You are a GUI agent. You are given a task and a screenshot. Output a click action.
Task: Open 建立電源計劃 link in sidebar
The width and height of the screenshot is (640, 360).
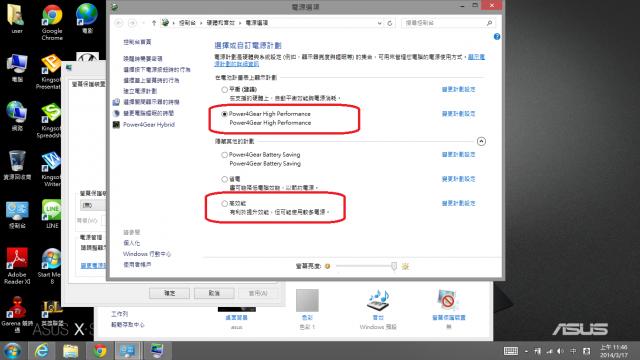(x=140, y=91)
